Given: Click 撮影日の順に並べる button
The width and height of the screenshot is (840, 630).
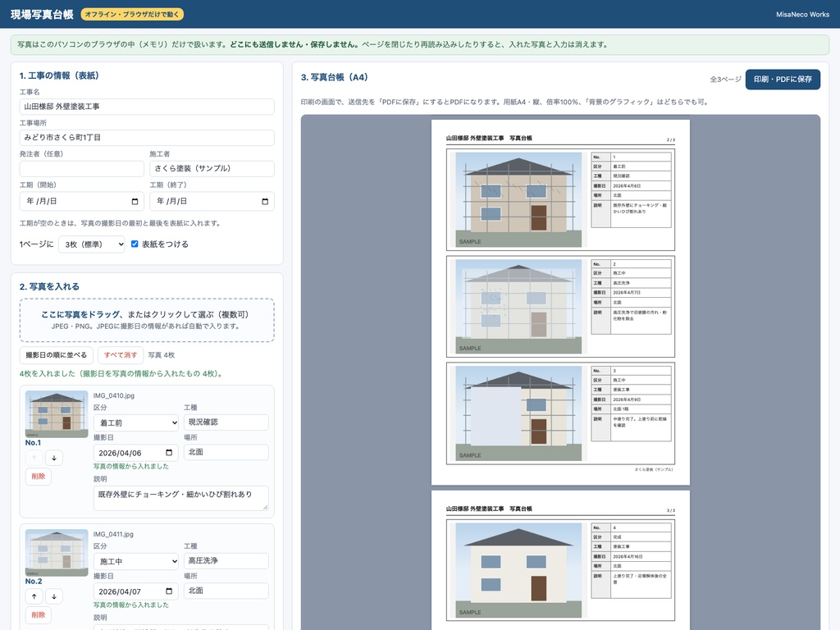Looking at the screenshot, I should coord(57,355).
